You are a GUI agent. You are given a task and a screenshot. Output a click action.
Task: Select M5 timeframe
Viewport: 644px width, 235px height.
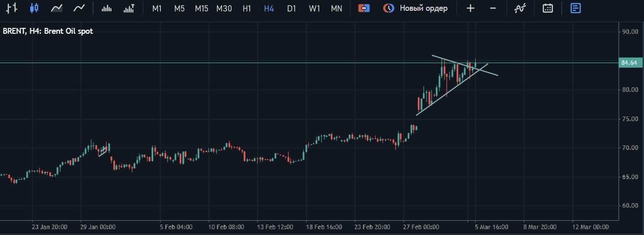pos(179,8)
